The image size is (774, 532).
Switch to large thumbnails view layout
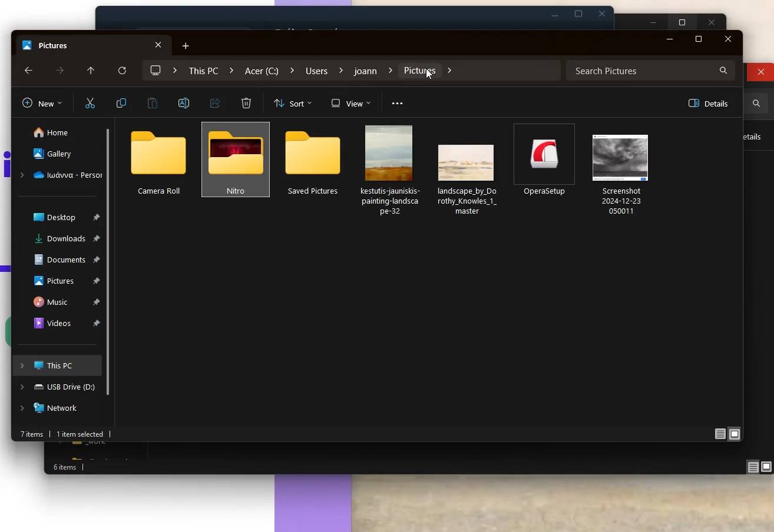pyautogui.click(x=735, y=434)
